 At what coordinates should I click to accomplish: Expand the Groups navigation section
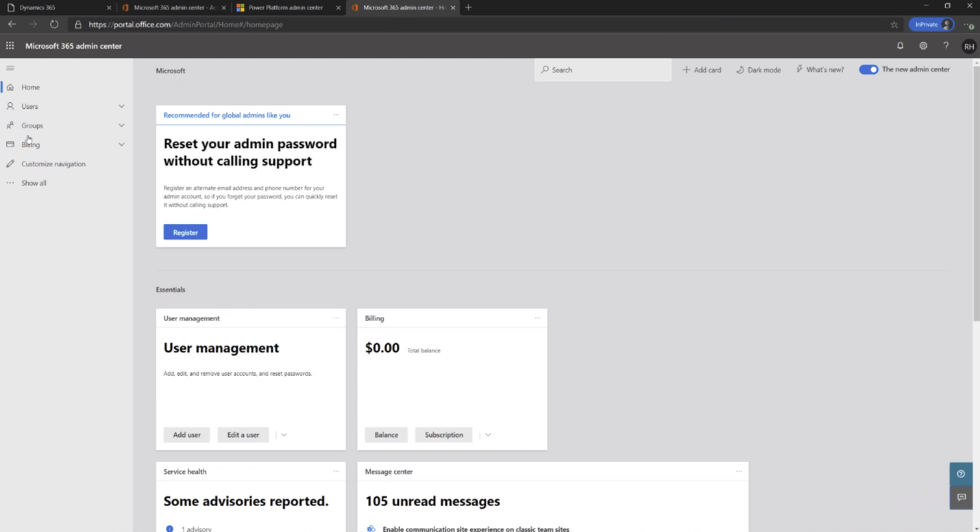(x=121, y=125)
